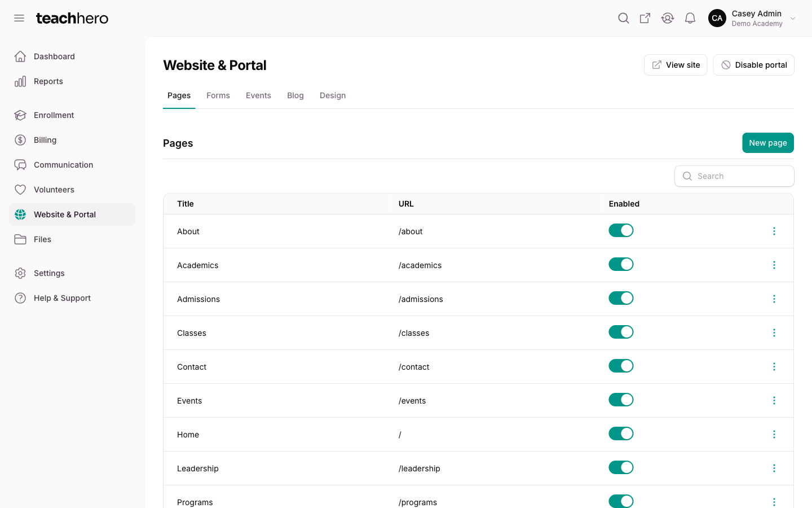Click the Communication chat bubbles icon

[20, 165]
